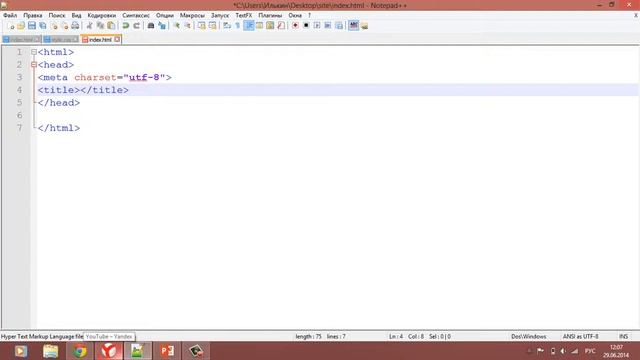Open the Запуск menu
Viewport: 640px width, 360px height.
pyautogui.click(x=220, y=16)
